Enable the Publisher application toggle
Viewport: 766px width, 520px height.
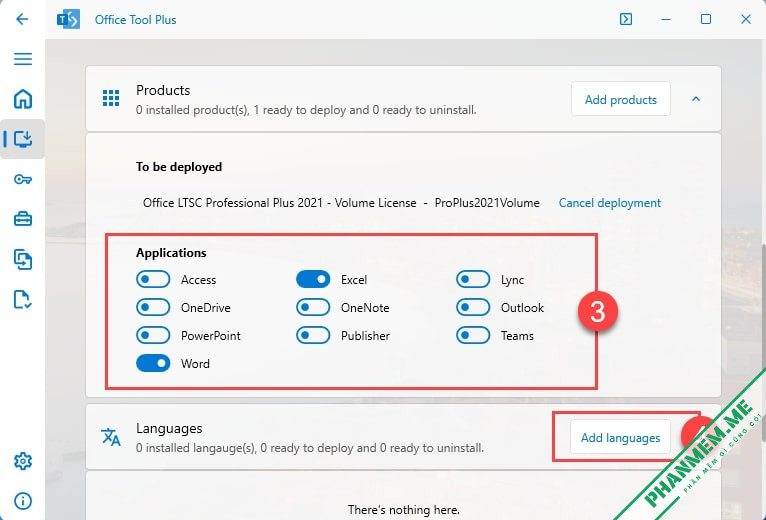[313, 335]
